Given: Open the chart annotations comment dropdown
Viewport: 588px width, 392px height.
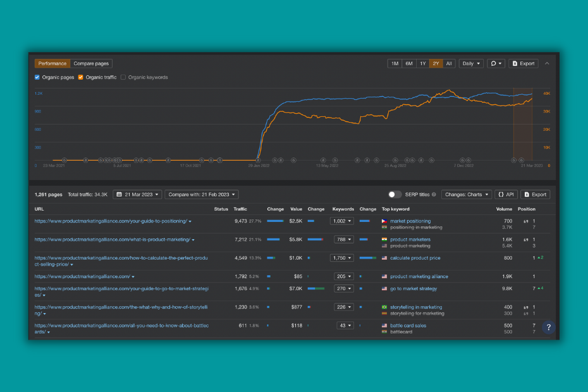Looking at the screenshot, I should [x=496, y=63].
